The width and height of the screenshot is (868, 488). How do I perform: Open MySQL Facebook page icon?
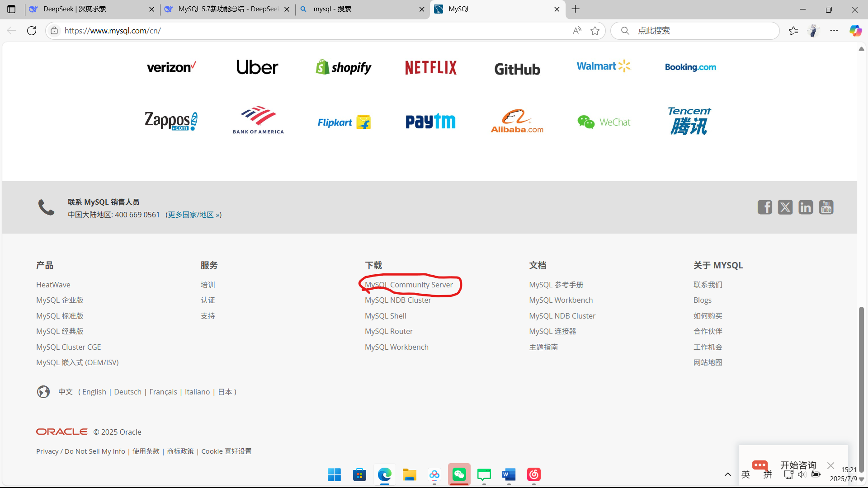pos(764,207)
